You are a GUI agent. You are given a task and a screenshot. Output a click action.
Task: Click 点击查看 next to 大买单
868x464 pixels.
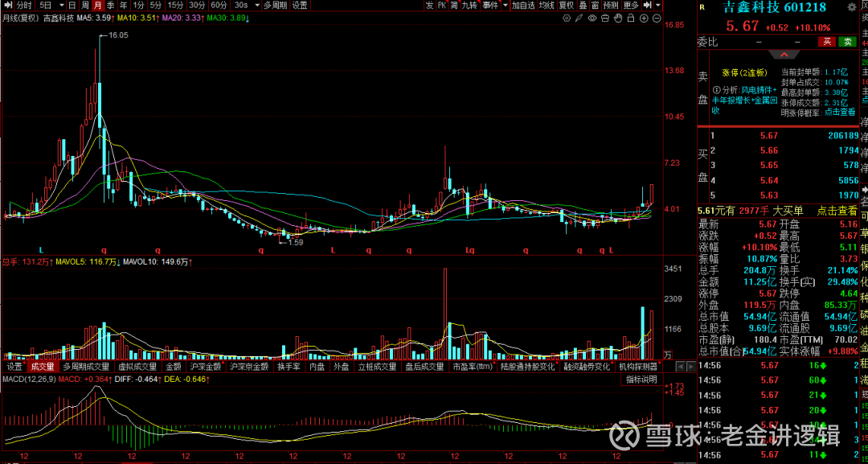(836, 211)
